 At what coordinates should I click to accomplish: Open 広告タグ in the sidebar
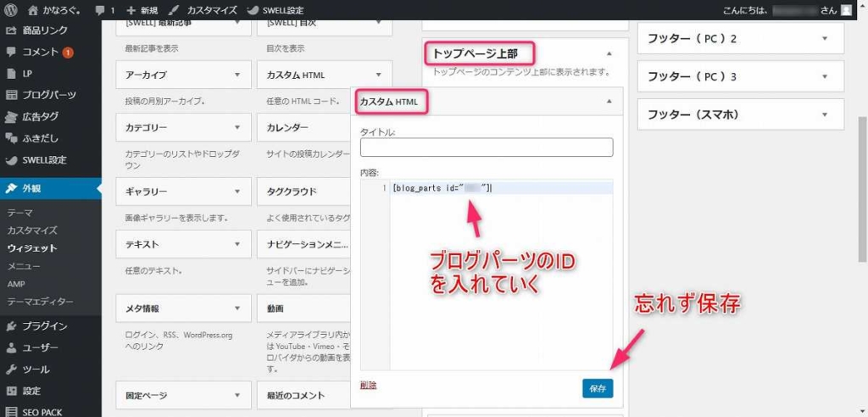pos(40,116)
